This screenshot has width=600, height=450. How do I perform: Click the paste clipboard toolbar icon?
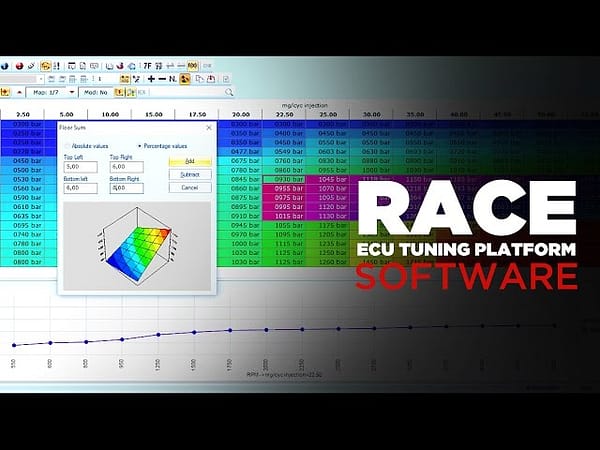211,79
